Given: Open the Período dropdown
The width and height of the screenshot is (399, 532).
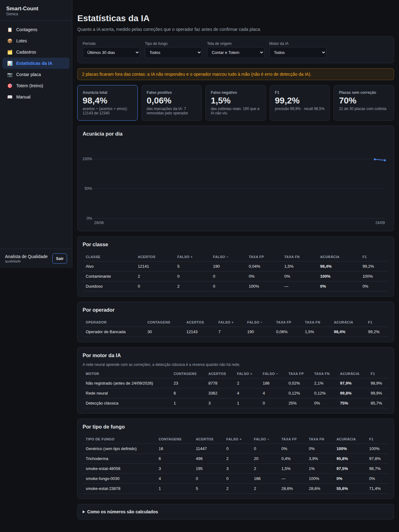Looking at the screenshot, I should [111, 52].
